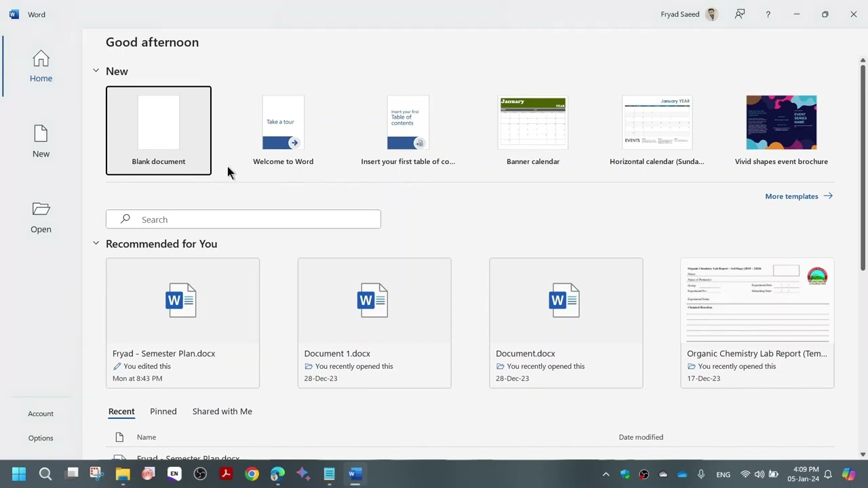
Task: Click the ENG language indicator
Action: point(724,474)
